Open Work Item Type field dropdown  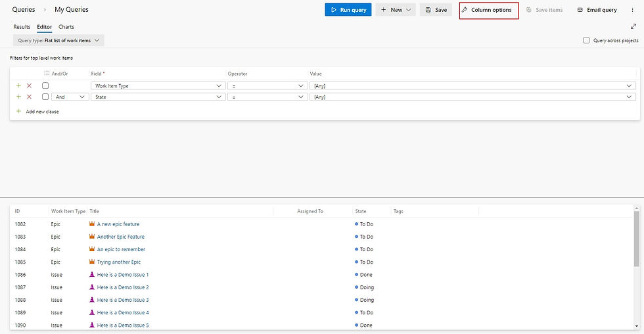[158, 86]
